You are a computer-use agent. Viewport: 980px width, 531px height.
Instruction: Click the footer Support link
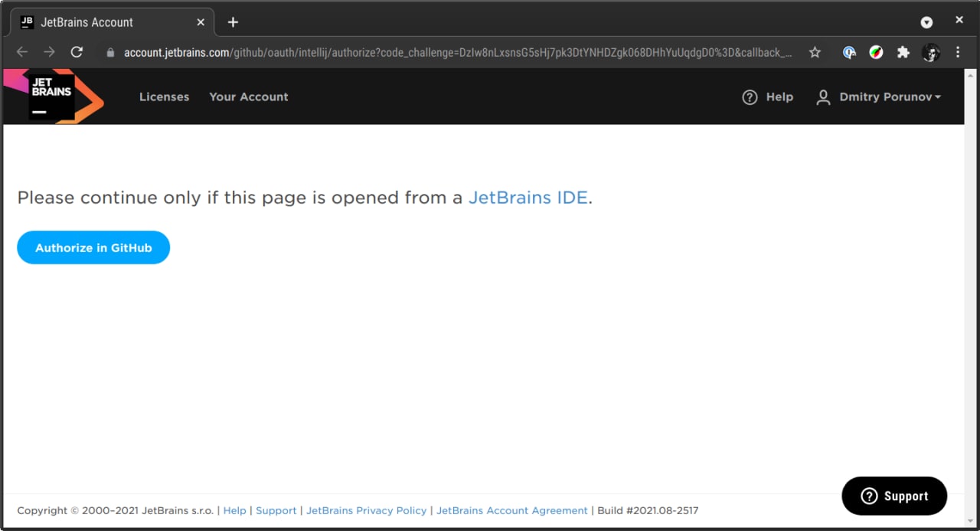pyautogui.click(x=276, y=510)
